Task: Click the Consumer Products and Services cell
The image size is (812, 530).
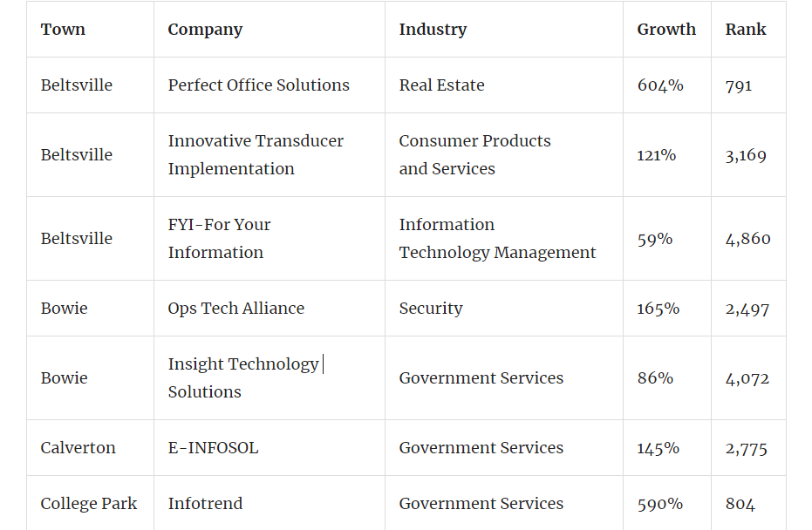Action: (474, 155)
